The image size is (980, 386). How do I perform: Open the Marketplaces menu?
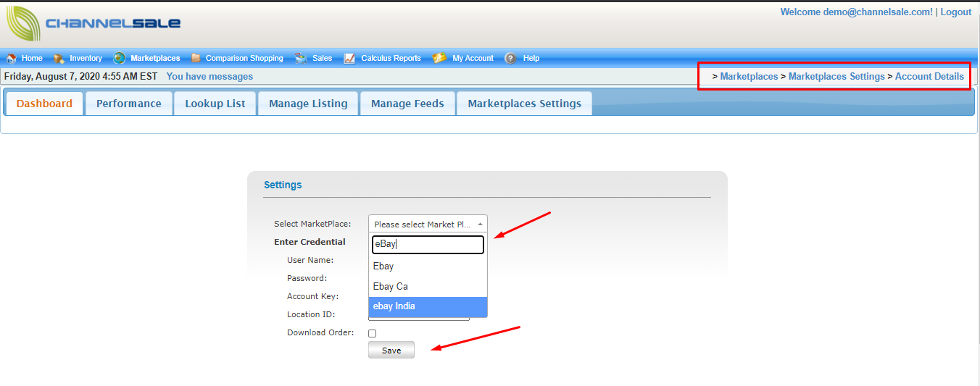155,59
